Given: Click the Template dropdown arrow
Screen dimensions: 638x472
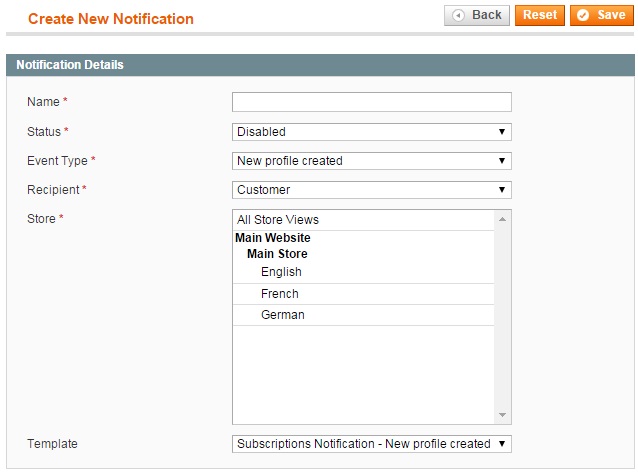Looking at the screenshot, I should [502, 444].
